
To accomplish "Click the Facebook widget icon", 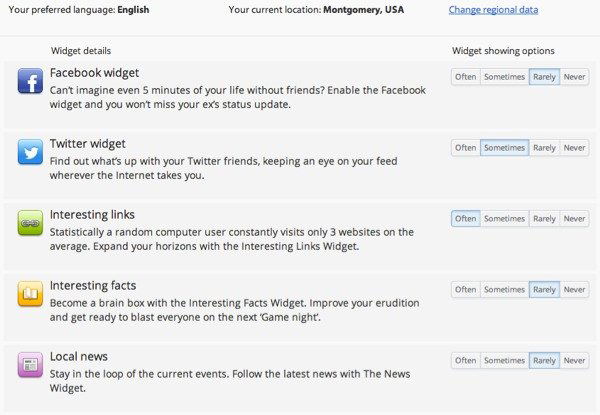I will [x=30, y=81].
